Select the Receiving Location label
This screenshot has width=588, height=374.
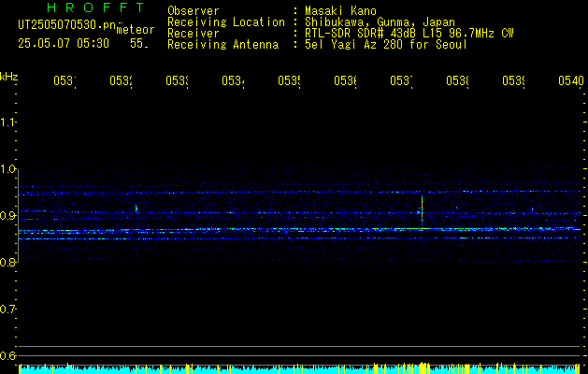click(226, 22)
